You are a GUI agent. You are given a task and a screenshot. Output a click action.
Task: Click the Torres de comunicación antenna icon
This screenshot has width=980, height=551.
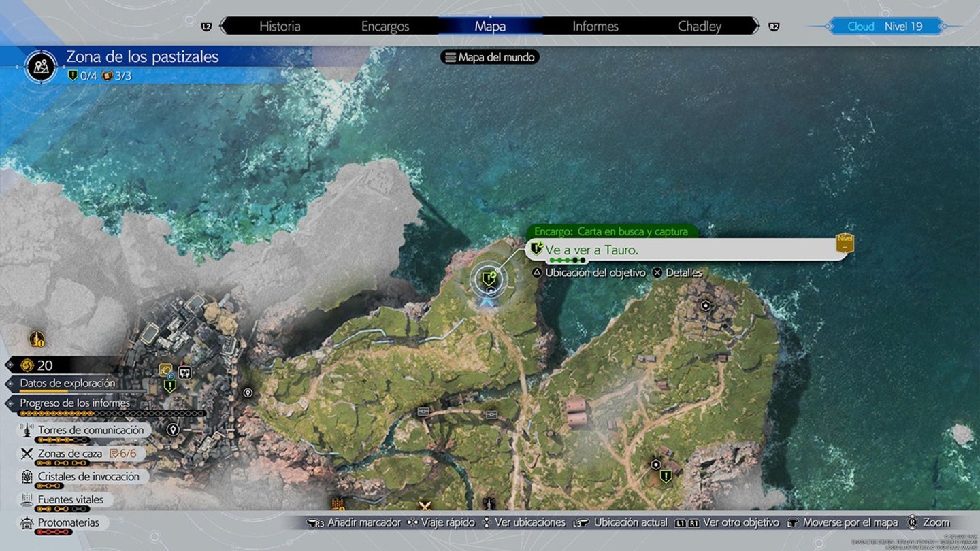tap(28, 431)
